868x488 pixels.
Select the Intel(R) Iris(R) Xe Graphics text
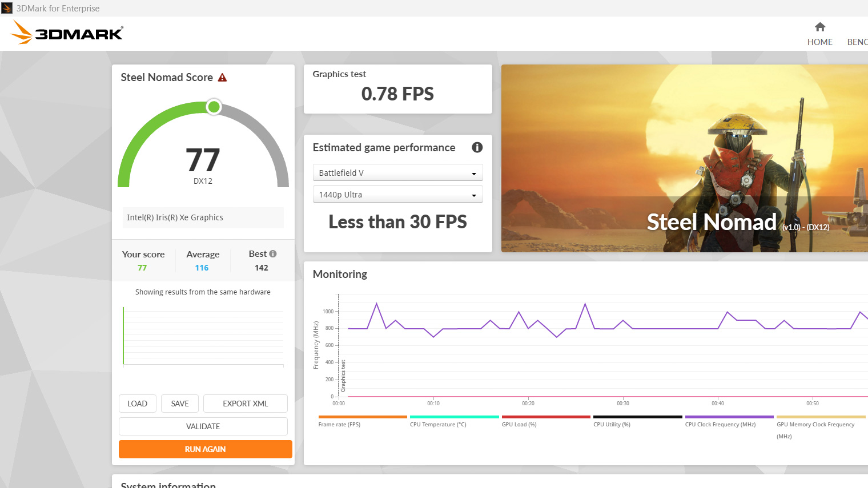coord(175,217)
